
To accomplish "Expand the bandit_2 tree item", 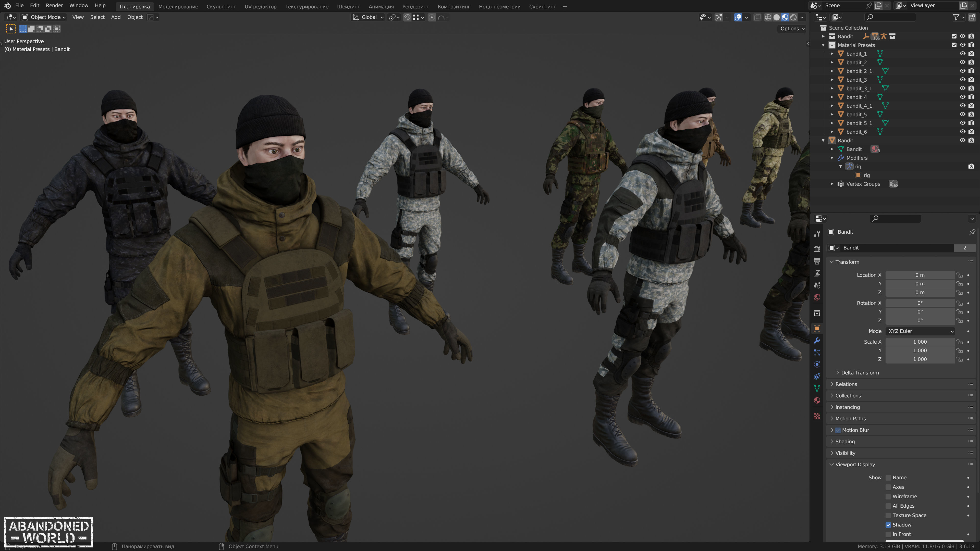I will (832, 62).
